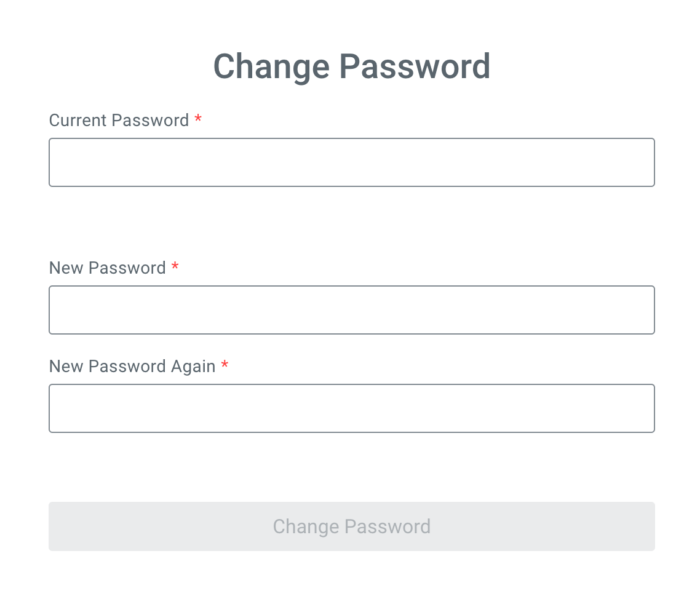Click the asterisk after New Password Again

(x=225, y=365)
